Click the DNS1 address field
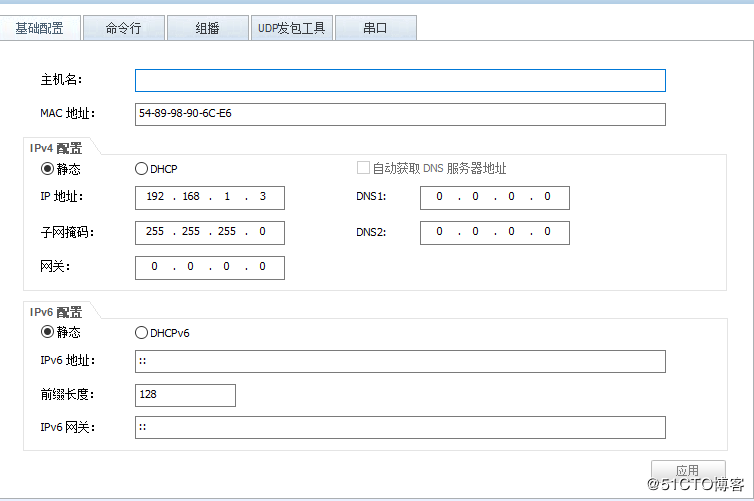The image size is (754, 501). [495, 198]
